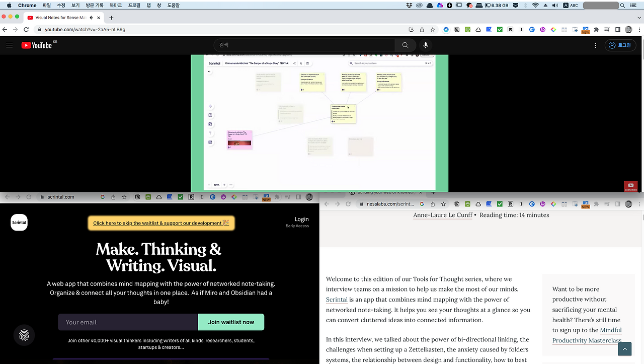Click the YouTube address bar URL
The image size is (644, 364).
[85, 30]
